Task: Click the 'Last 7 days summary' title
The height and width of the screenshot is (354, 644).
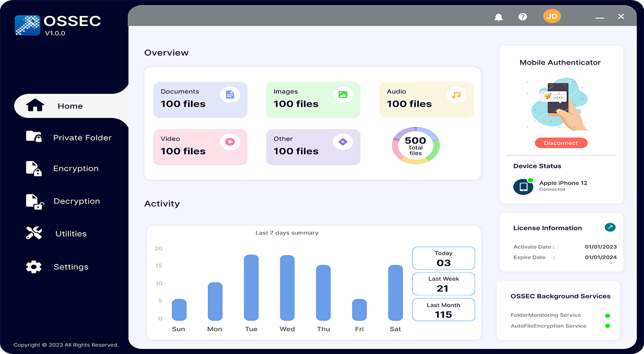Action: click(287, 233)
